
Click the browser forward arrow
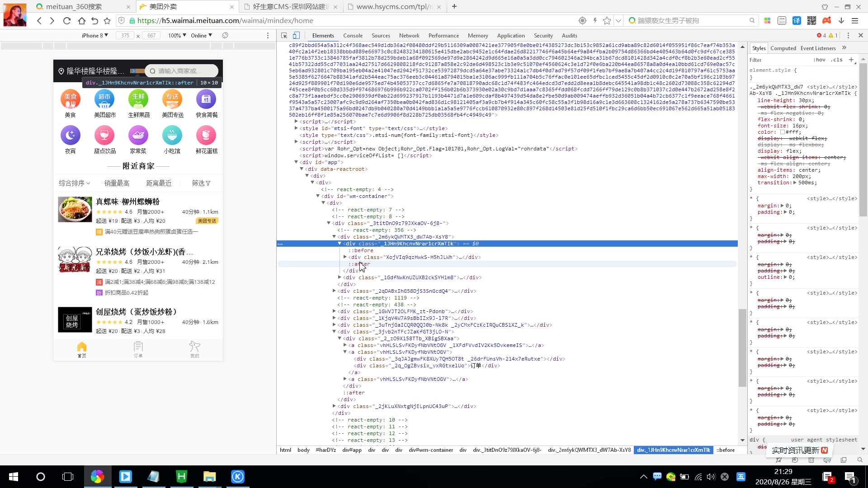(52, 21)
